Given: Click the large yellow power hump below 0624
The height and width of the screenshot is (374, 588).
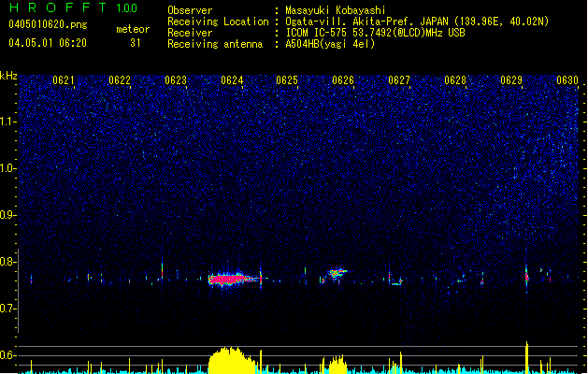Looking at the screenshot, I should pos(232,361).
